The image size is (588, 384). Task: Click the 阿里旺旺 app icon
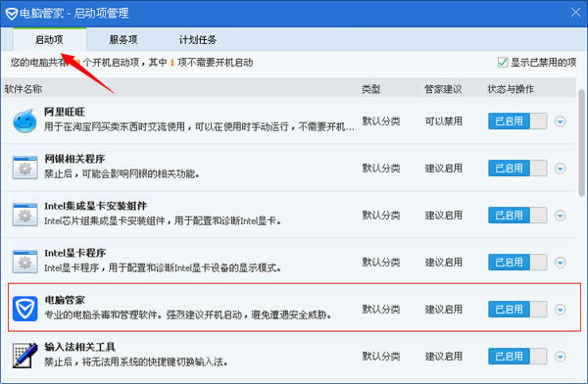pyautogui.click(x=24, y=120)
